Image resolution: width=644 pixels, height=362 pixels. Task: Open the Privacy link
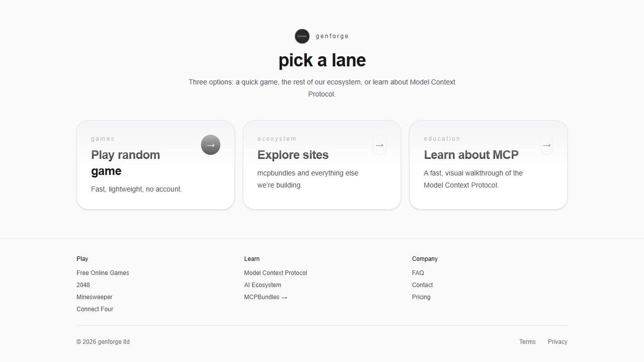pyautogui.click(x=557, y=342)
